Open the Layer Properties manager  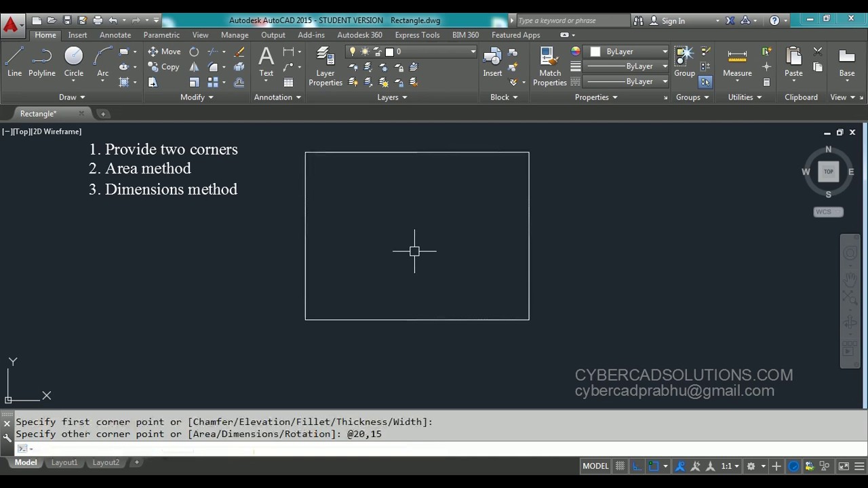click(x=325, y=66)
